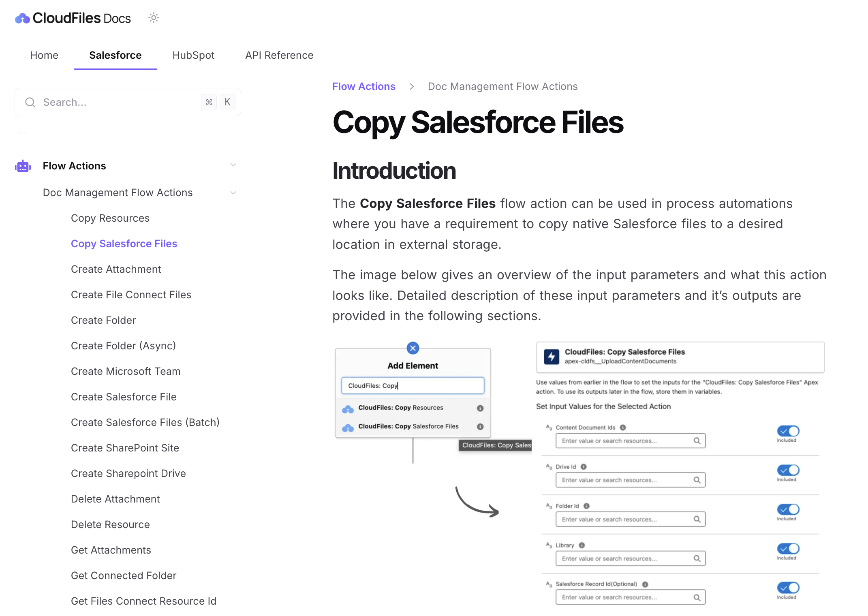Collapse the Flow Actions section chevron

(x=233, y=165)
